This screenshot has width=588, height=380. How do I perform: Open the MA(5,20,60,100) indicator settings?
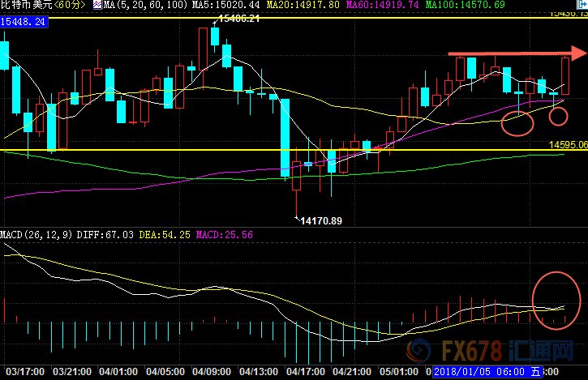(145, 5)
